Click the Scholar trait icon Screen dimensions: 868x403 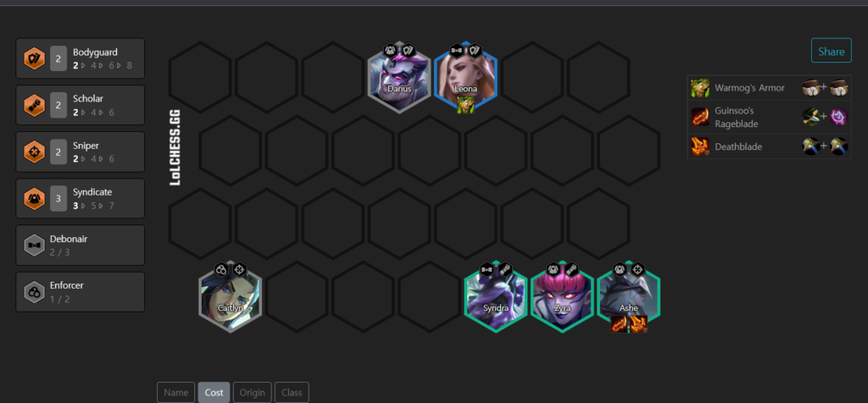[x=34, y=105]
